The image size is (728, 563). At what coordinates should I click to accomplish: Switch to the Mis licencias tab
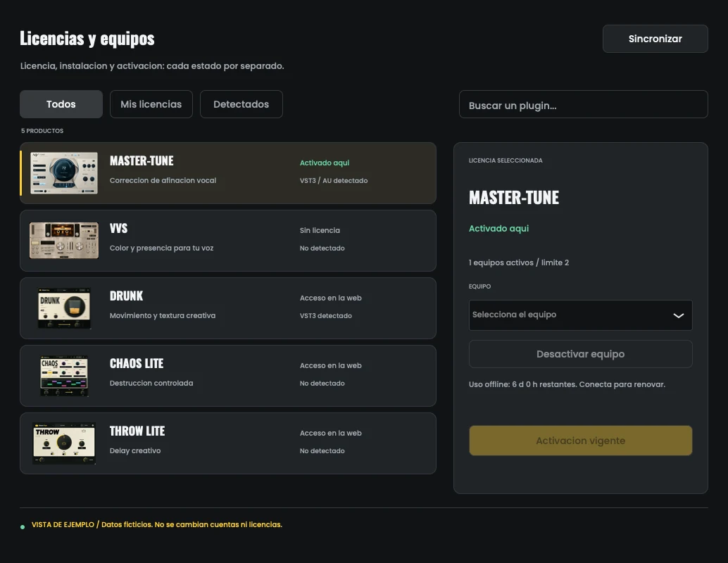tap(151, 104)
